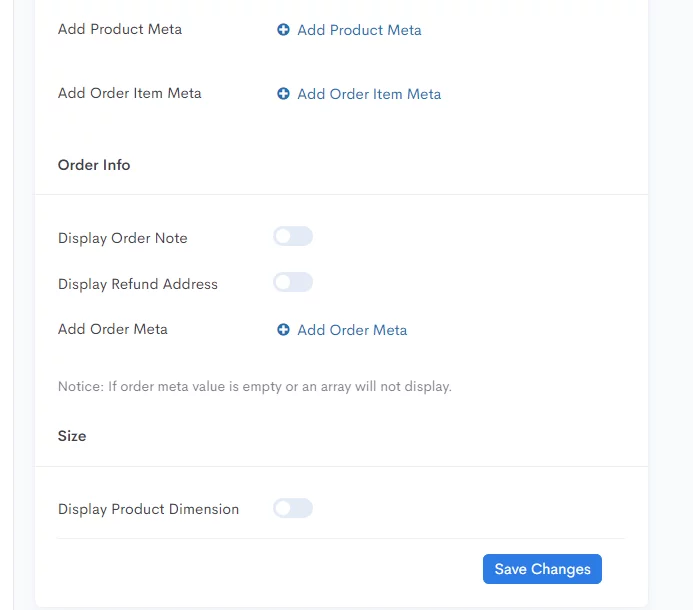Click the Display Product Dimension label text

tap(148, 509)
